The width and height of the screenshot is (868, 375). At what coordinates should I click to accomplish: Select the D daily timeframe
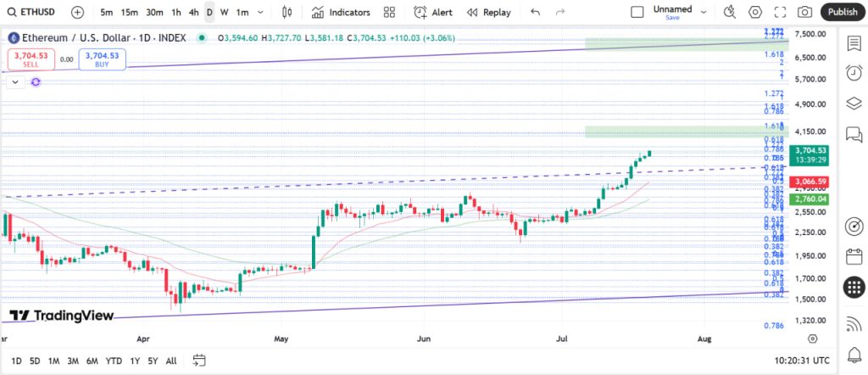(209, 12)
